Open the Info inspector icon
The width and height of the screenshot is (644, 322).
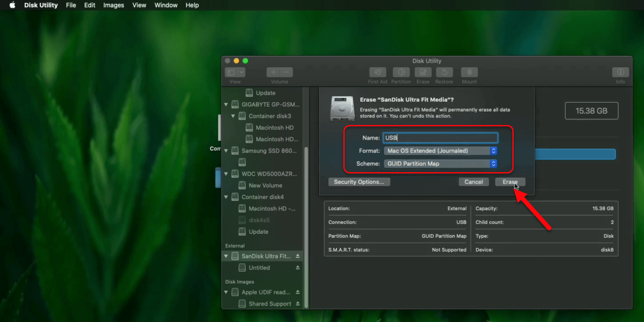[x=620, y=72]
